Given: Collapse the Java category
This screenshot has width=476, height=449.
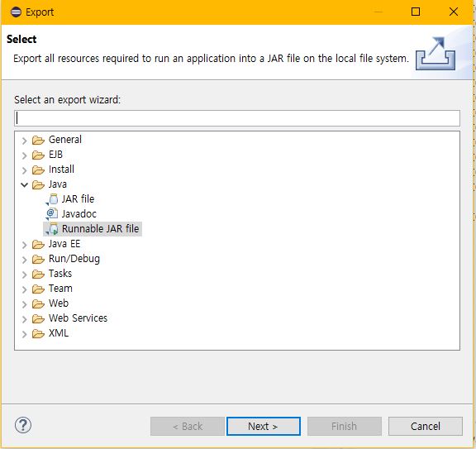Looking at the screenshot, I should (24, 184).
